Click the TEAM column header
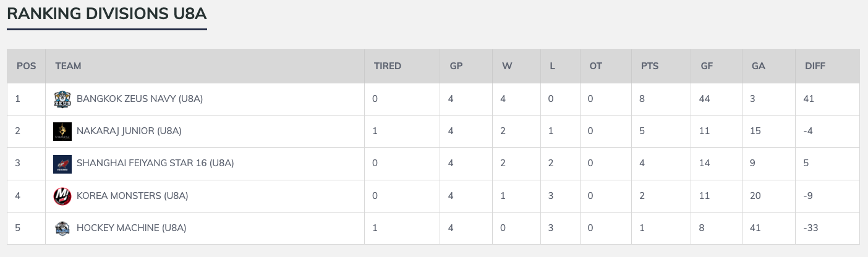Image resolution: width=868 pixels, height=257 pixels. pos(68,66)
